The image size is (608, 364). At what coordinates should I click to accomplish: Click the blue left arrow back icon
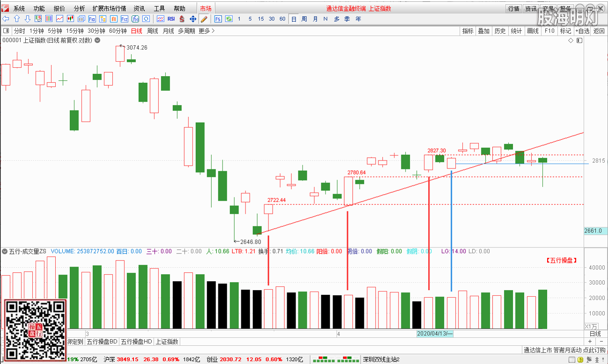(6, 19)
